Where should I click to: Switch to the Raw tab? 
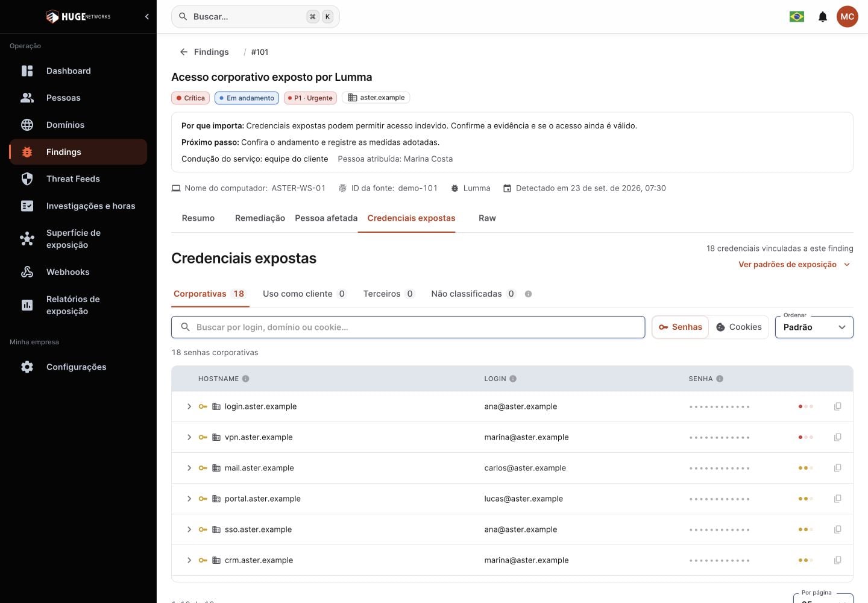click(x=487, y=218)
